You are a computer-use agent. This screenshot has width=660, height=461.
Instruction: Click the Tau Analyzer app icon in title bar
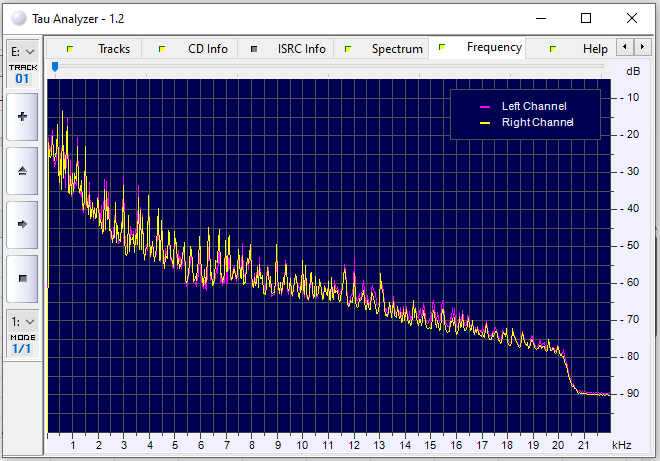click(x=19, y=18)
